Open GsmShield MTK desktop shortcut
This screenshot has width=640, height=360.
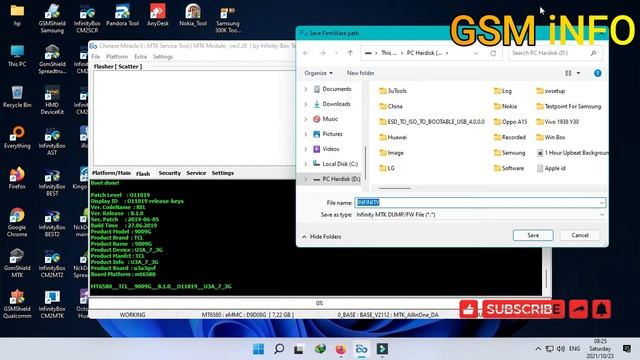click(x=17, y=263)
